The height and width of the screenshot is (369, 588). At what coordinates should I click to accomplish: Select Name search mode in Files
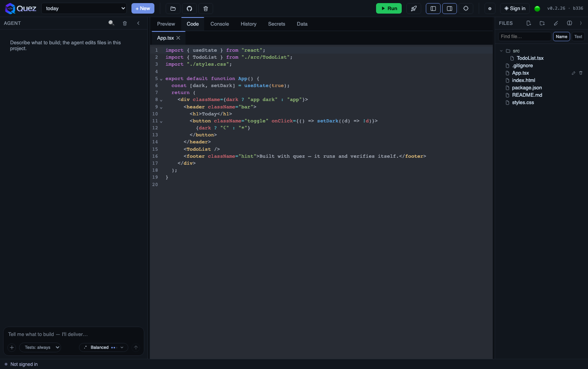[x=561, y=37]
